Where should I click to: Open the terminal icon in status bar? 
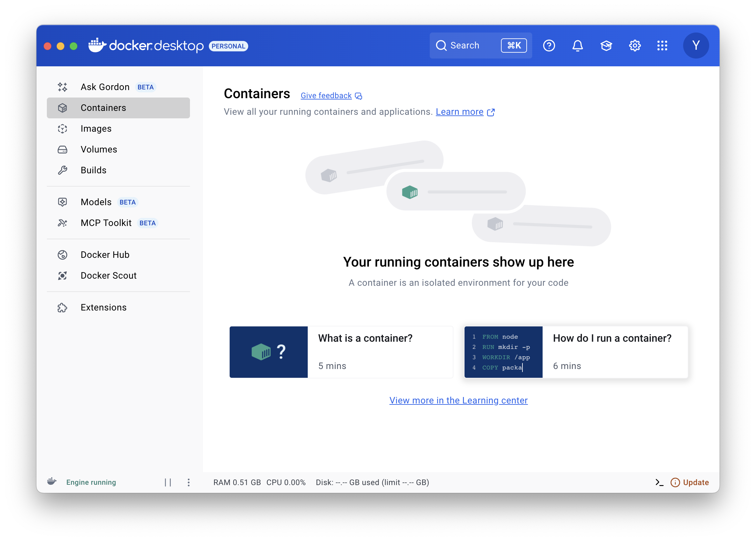coord(659,482)
